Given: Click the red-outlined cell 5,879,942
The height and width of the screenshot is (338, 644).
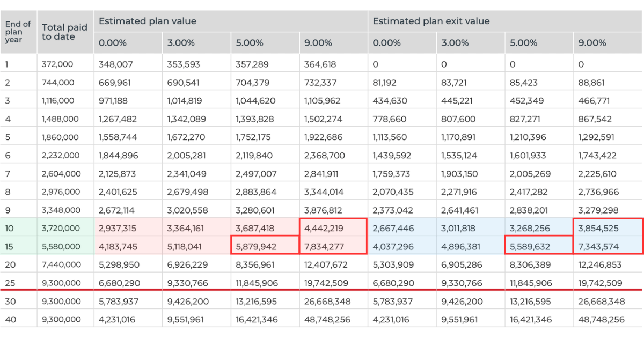Looking at the screenshot, I should [255, 247].
